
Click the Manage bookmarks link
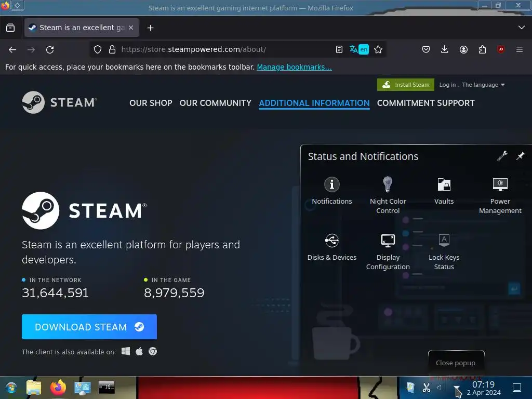click(294, 67)
